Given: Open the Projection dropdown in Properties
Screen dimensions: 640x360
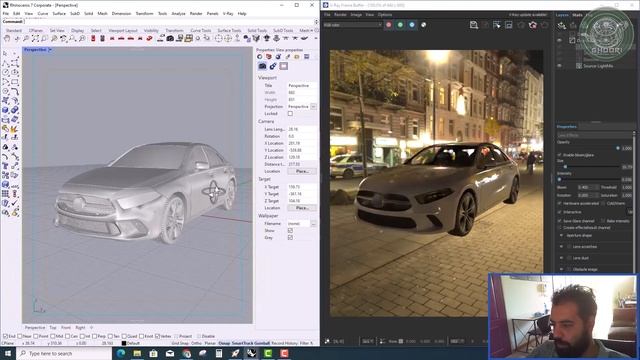Looking at the screenshot, I should point(313,107).
